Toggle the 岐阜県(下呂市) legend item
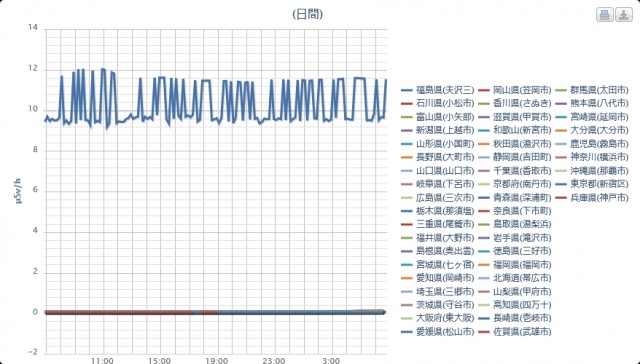 point(438,184)
